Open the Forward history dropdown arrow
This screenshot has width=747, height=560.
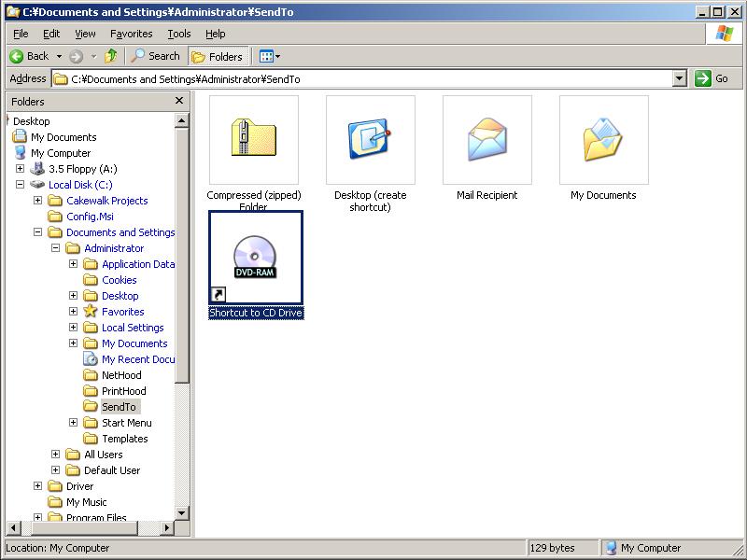pyautogui.click(x=94, y=57)
